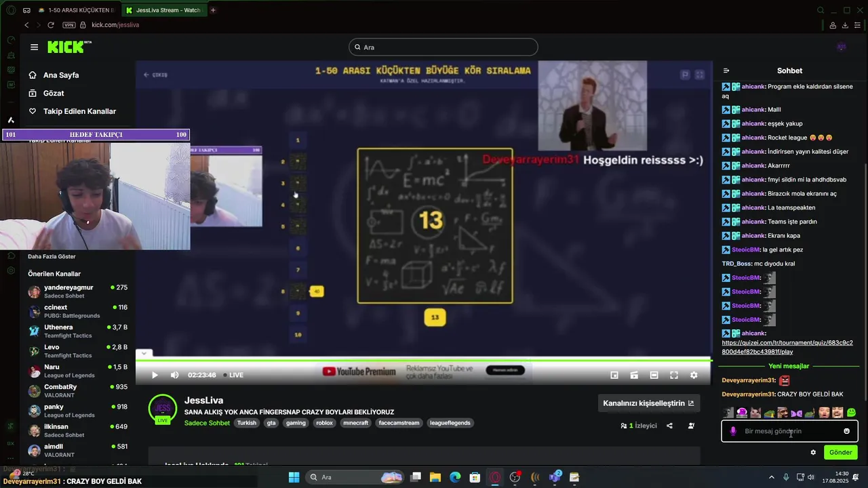This screenshot has width=868, height=488.
Task: Open Sadece Sohbet category link
Action: [x=207, y=423]
